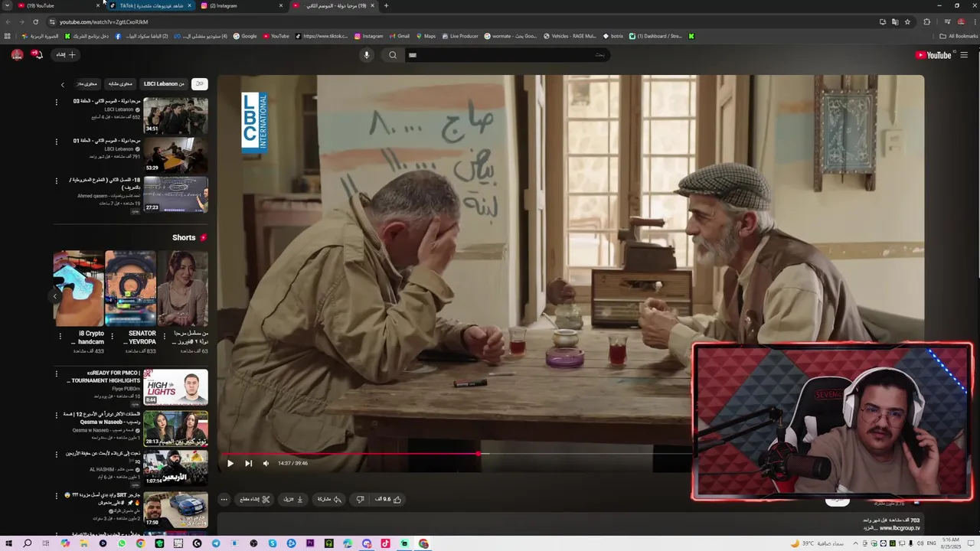Switch to the TikTok browser tab
Viewport: 980px width, 551px height.
tap(149, 5)
